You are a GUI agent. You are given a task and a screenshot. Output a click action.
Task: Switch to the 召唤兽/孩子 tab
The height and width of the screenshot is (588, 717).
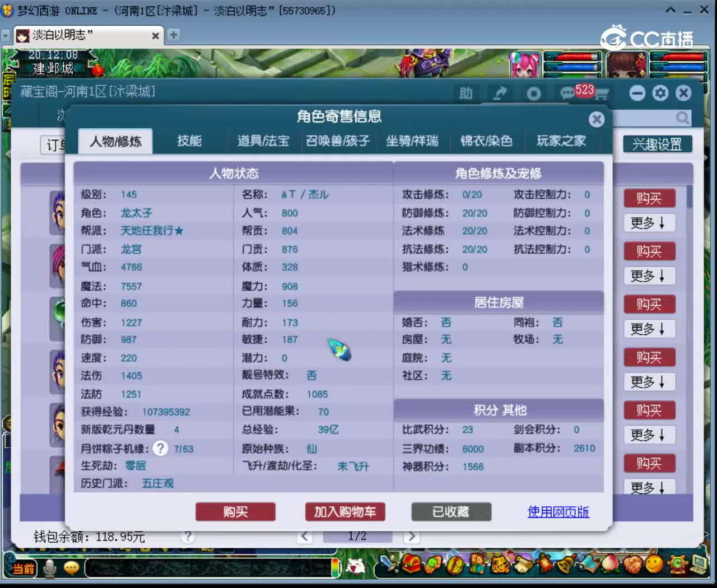pos(338,141)
